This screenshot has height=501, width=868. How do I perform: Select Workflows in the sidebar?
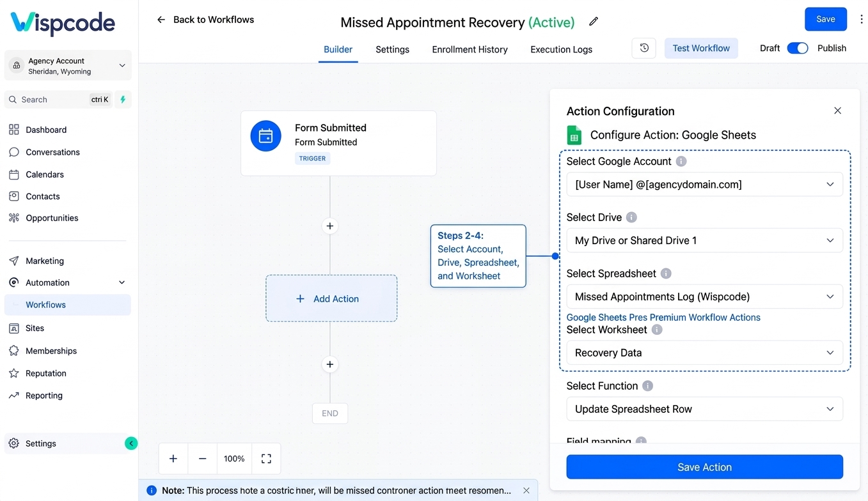click(68, 305)
